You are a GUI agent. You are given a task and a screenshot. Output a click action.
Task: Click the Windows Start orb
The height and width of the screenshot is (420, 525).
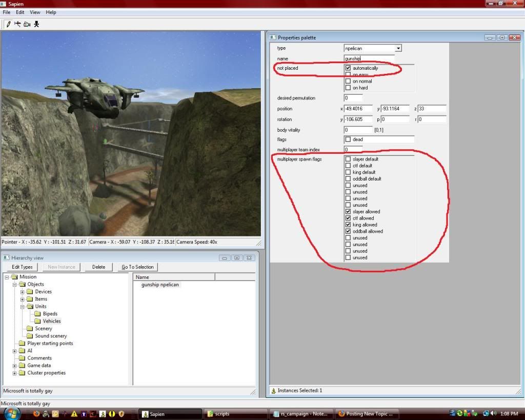point(12,414)
